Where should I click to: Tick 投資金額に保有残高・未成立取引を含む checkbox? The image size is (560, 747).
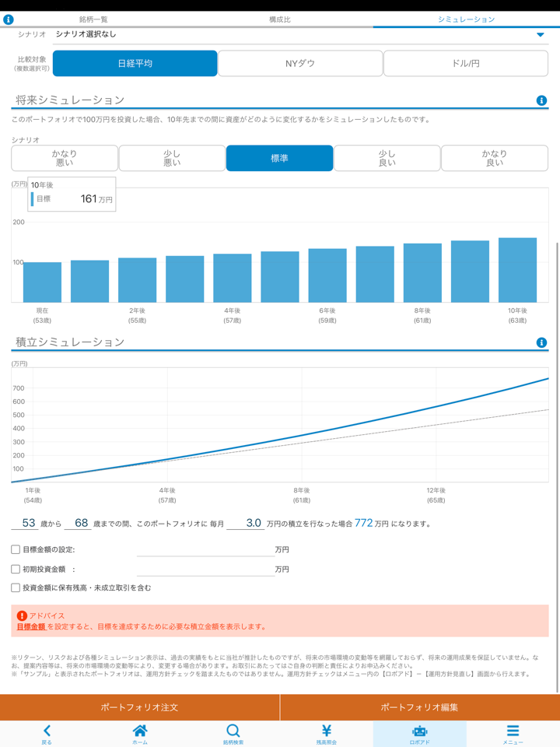coord(16,588)
